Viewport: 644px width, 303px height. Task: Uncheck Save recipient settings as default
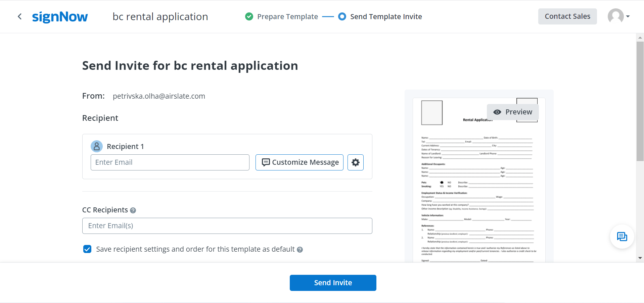tap(87, 249)
